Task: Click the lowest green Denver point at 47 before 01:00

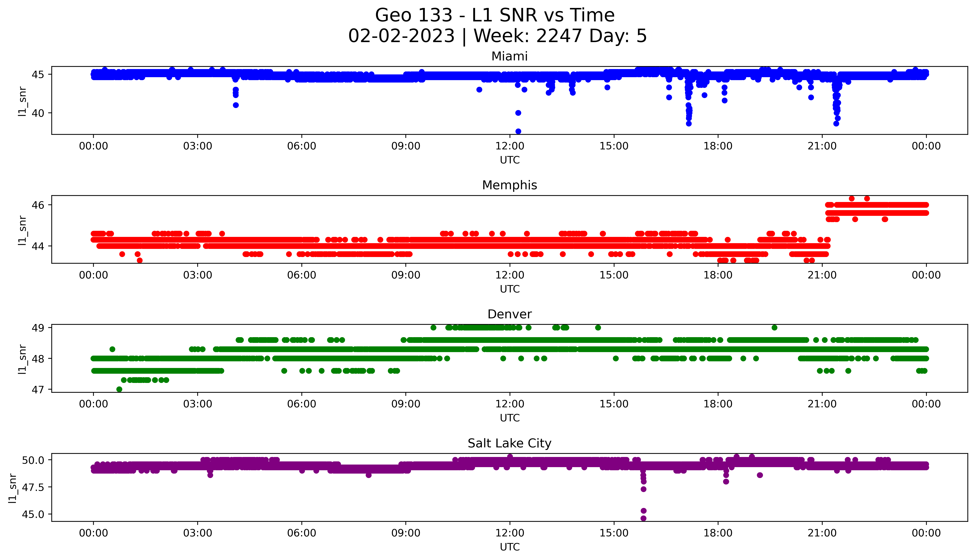Action: click(x=119, y=389)
